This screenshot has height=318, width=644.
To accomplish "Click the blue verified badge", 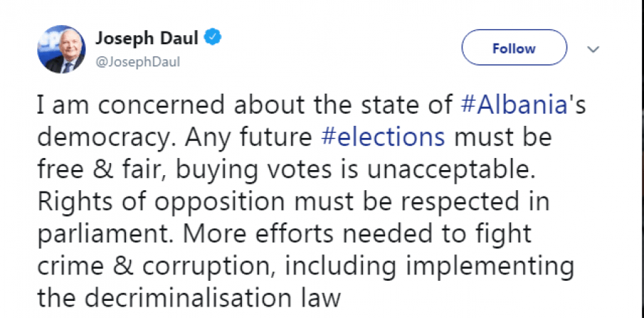I will coord(213,36).
